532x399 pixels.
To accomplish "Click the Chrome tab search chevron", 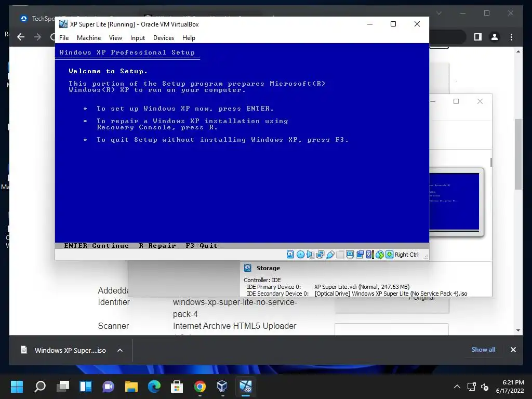I will coord(438,13).
